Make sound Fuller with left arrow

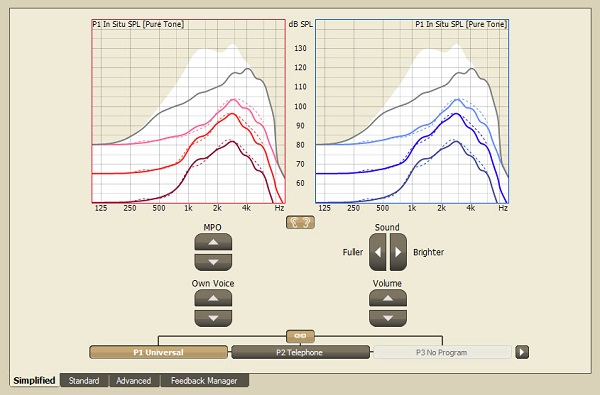tap(378, 252)
